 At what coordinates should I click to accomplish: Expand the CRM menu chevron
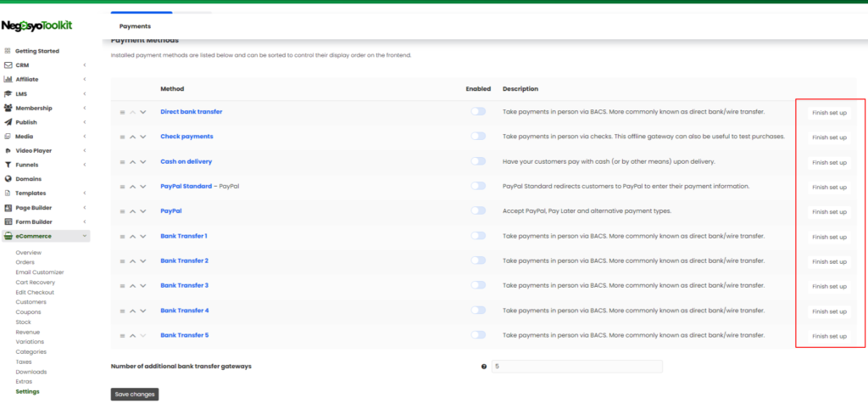[x=85, y=64]
